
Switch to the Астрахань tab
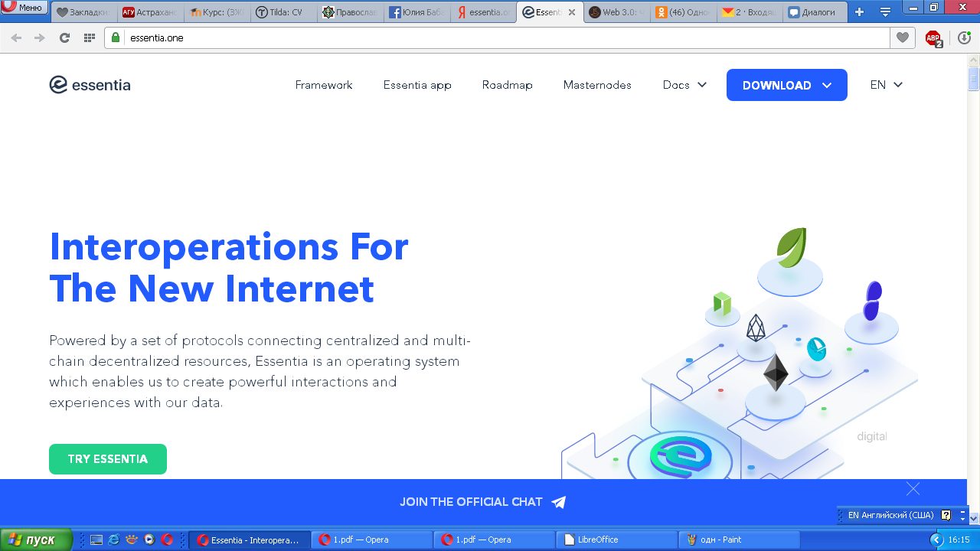151,12
